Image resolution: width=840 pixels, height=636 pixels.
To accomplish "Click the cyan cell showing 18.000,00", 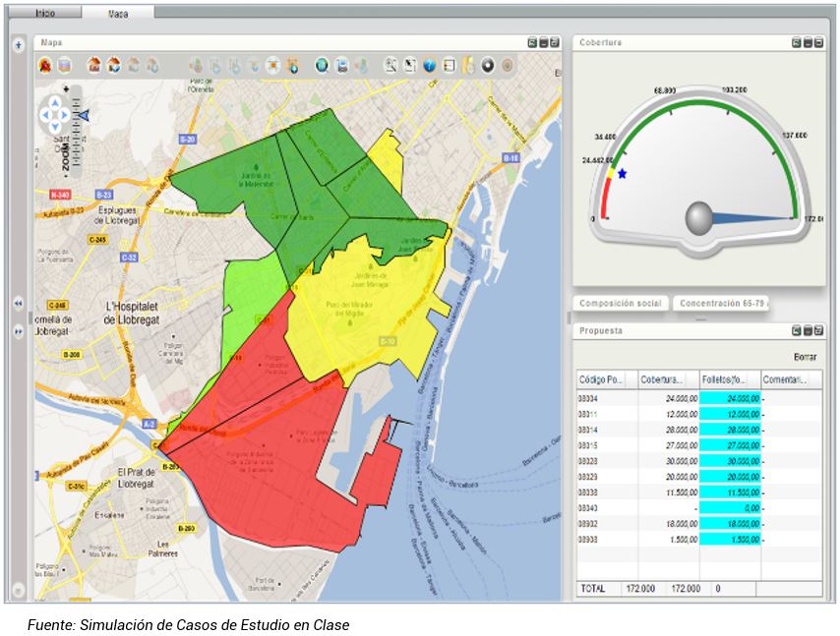I will tap(730, 524).
